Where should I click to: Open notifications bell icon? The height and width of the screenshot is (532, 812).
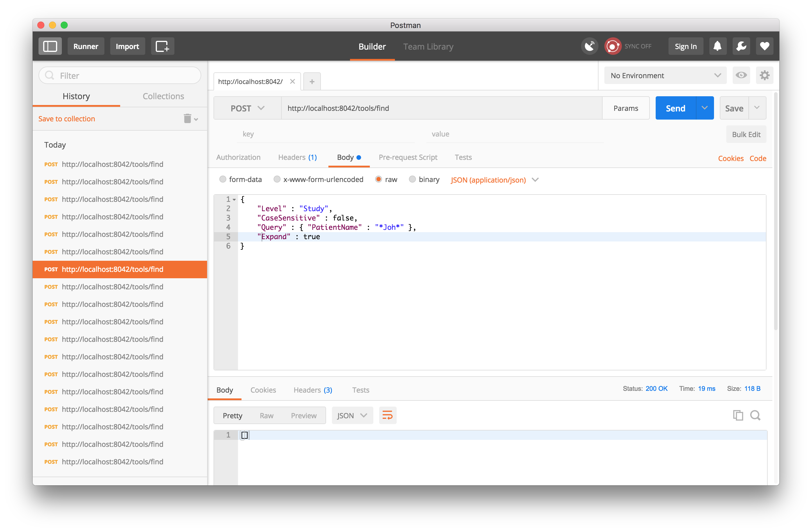coord(717,46)
